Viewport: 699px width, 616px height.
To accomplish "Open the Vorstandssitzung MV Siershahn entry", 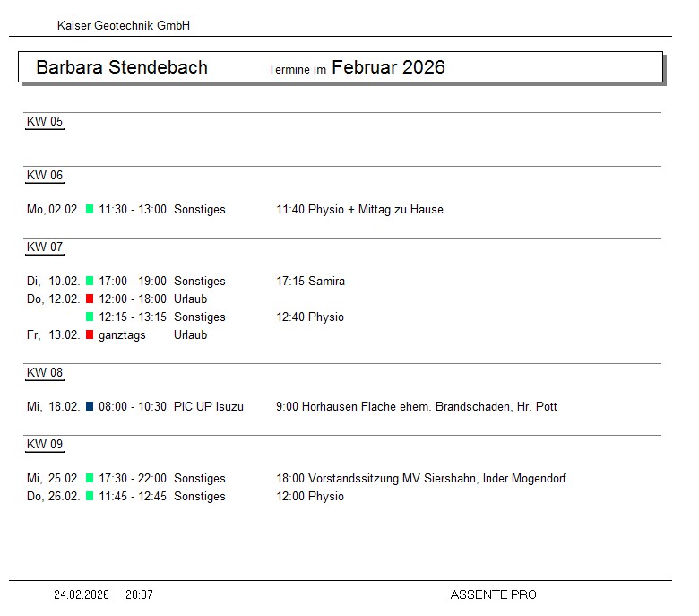I will [x=421, y=479].
